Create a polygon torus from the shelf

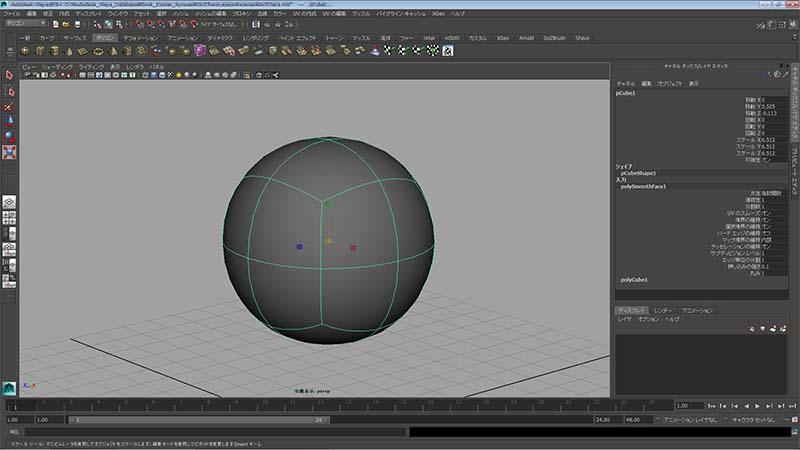point(98,51)
